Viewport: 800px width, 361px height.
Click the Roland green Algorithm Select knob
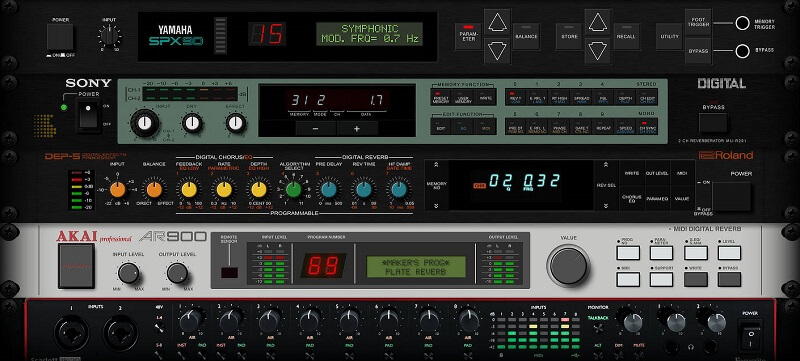coord(293,190)
